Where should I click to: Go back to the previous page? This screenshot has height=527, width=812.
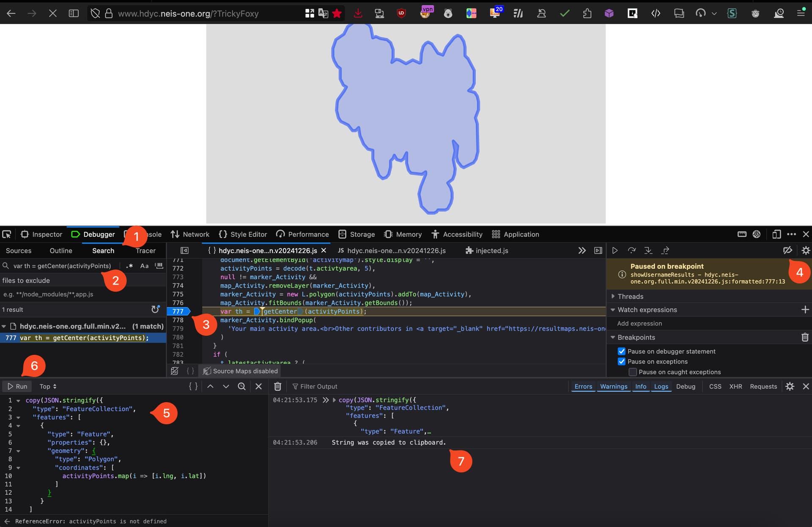click(11, 14)
